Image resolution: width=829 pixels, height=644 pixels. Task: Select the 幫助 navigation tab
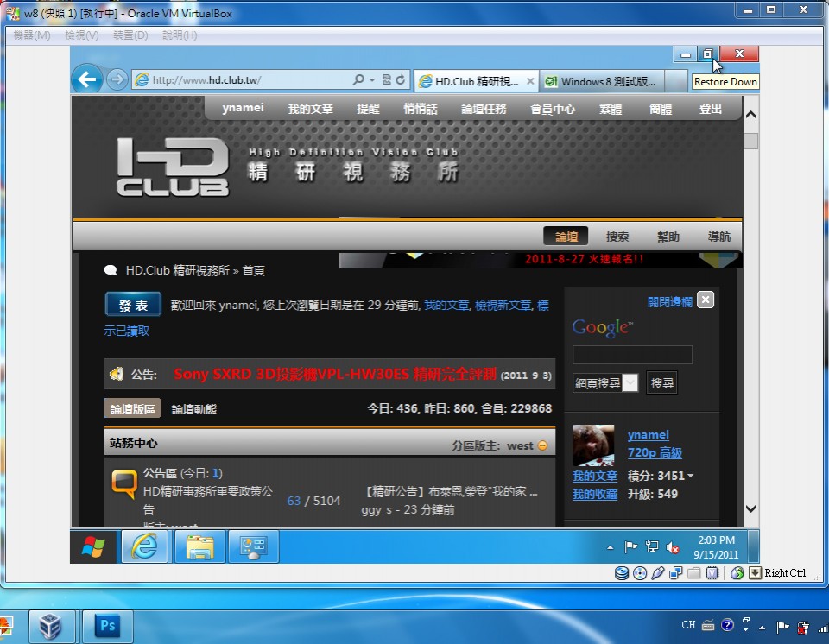click(668, 237)
